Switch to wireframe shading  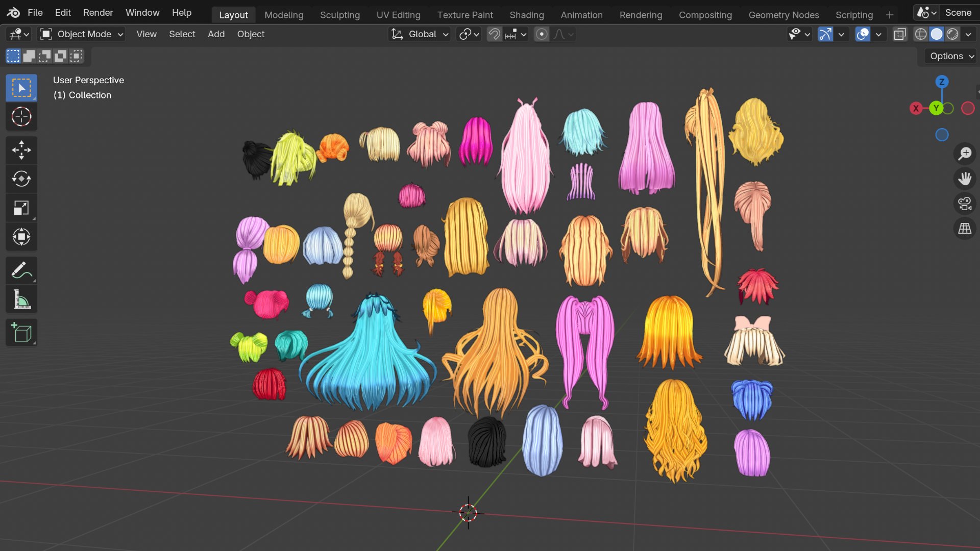click(x=921, y=34)
